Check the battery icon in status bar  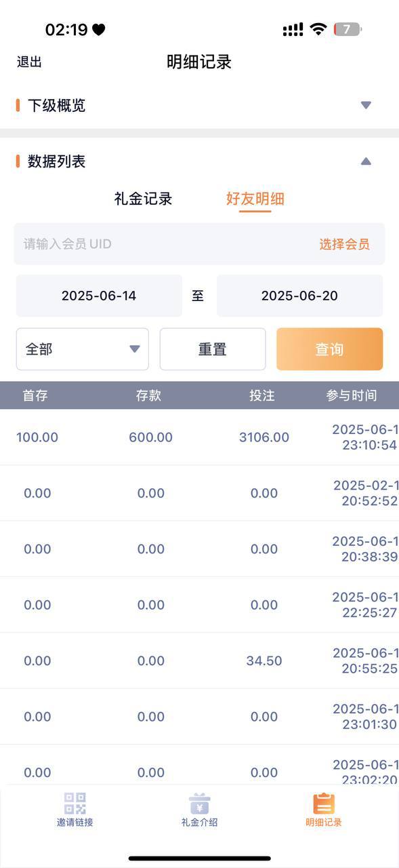(348, 29)
